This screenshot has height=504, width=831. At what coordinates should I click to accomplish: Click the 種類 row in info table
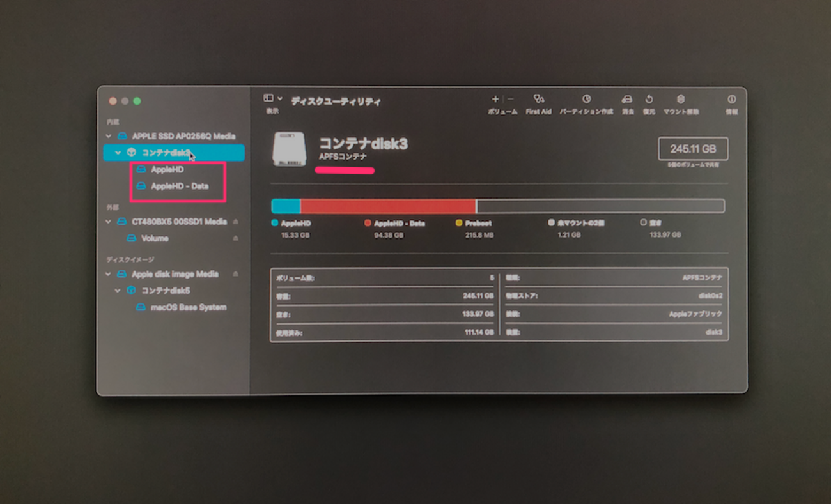(x=614, y=279)
